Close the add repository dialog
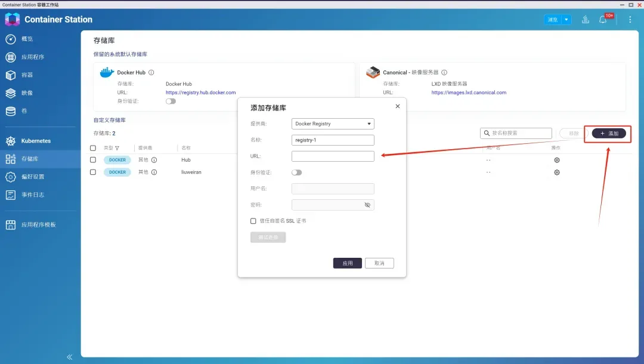Image resolution: width=644 pixels, height=364 pixels. [398, 106]
